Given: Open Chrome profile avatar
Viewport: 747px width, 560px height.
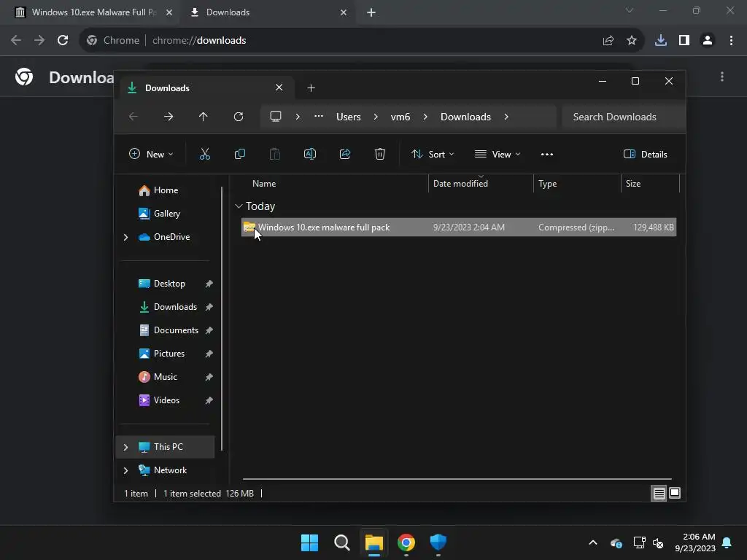Looking at the screenshot, I should tap(708, 41).
